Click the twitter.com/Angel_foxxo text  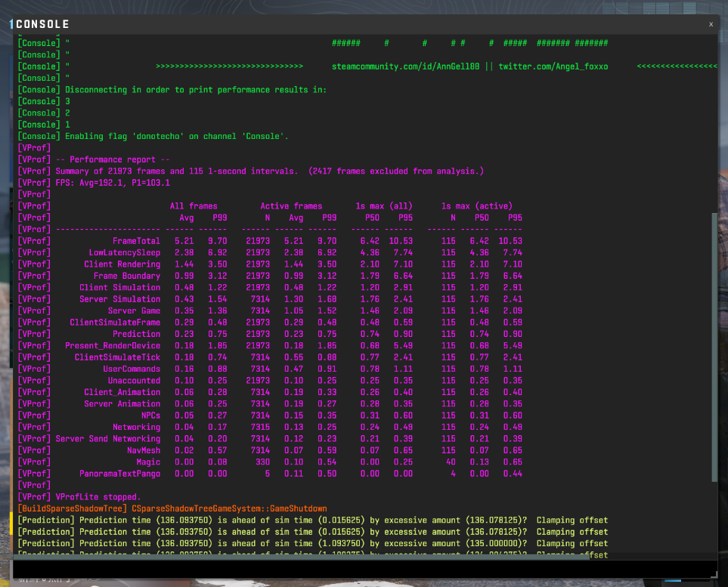point(553,66)
